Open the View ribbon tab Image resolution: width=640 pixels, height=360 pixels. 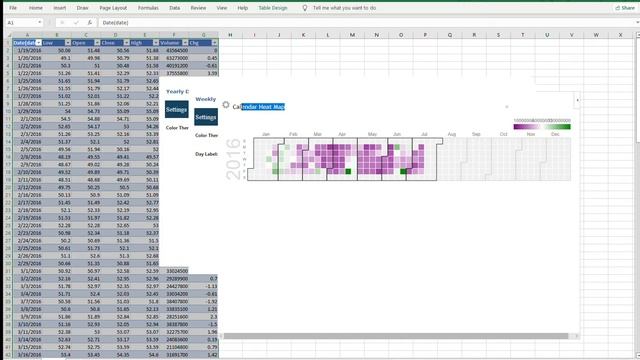coord(222,8)
